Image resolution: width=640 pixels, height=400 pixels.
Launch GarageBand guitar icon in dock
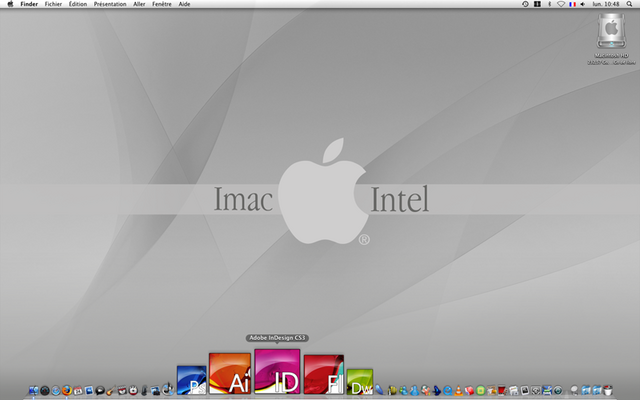pos(111,391)
